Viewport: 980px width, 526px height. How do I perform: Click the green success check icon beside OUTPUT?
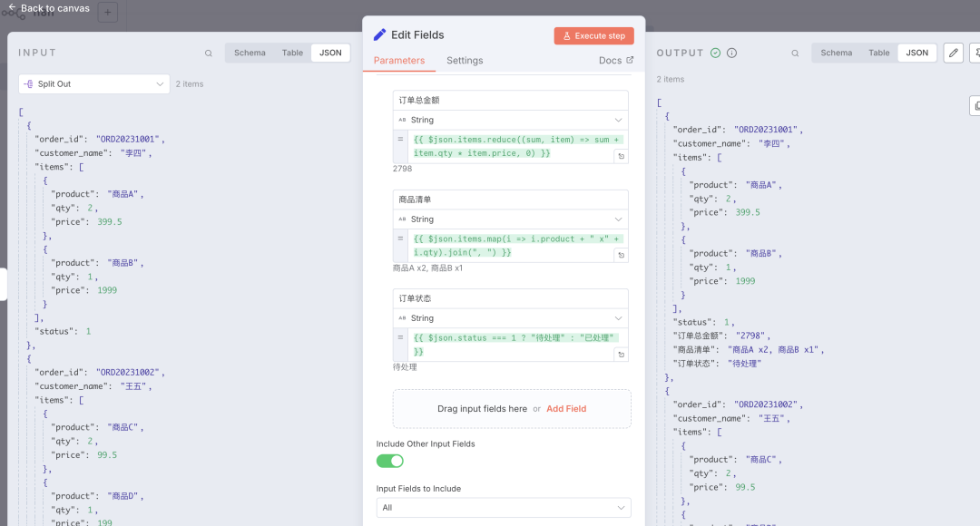click(715, 53)
